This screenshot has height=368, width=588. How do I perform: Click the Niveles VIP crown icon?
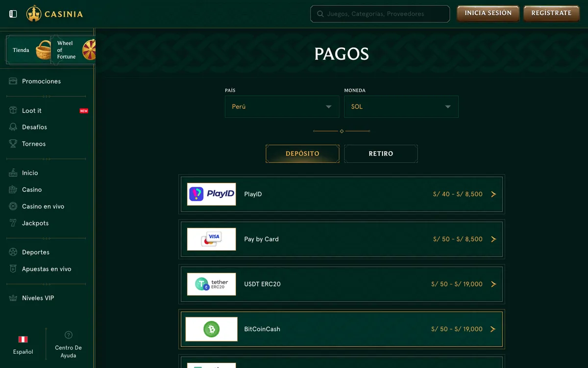(13, 298)
